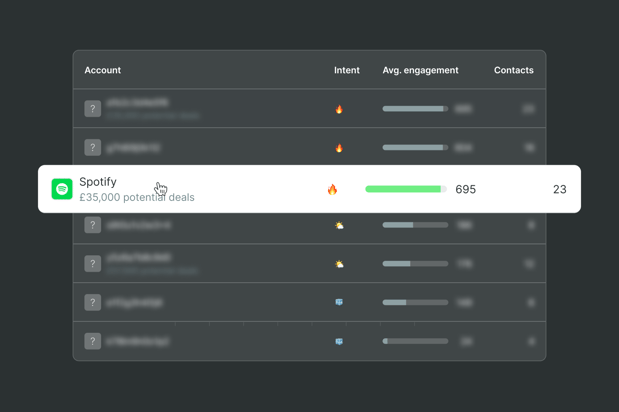The height and width of the screenshot is (412, 619).
Task: Click the fire icon in the second blurred row
Action: (x=339, y=148)
